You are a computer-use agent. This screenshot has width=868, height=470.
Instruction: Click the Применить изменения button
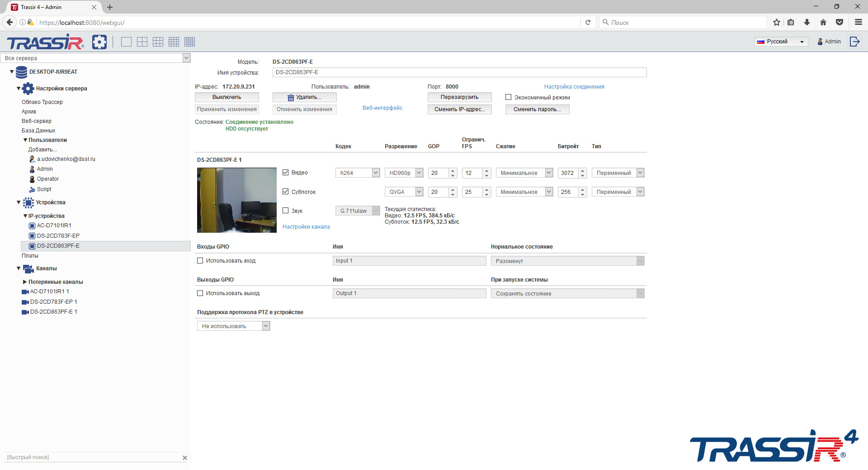[x=226, y=109]
